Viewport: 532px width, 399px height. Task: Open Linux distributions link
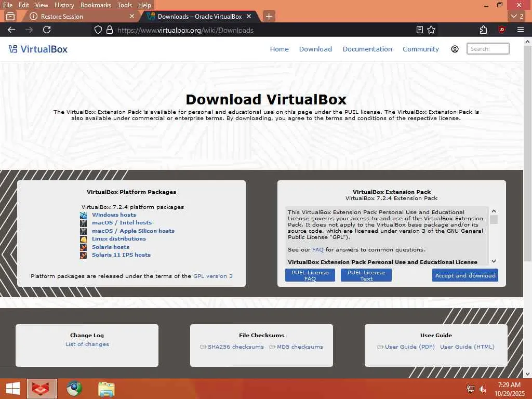point(119,238)
